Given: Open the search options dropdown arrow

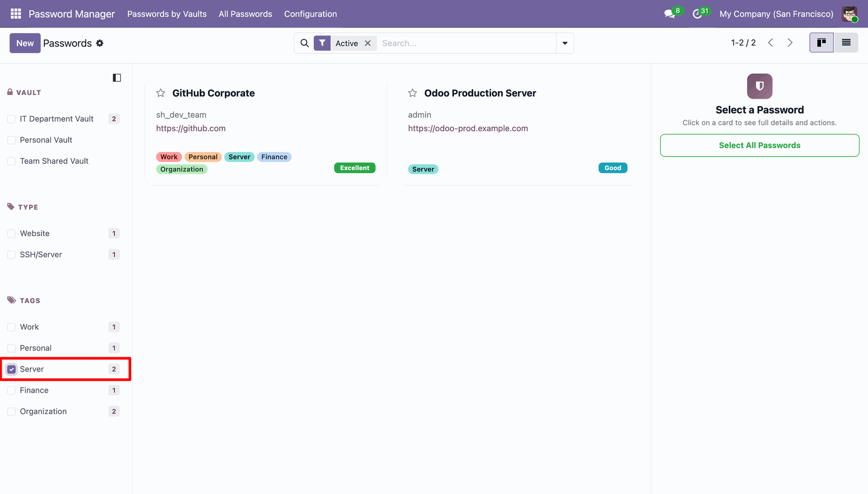Looking at the screenshot, I should point(565,43).
